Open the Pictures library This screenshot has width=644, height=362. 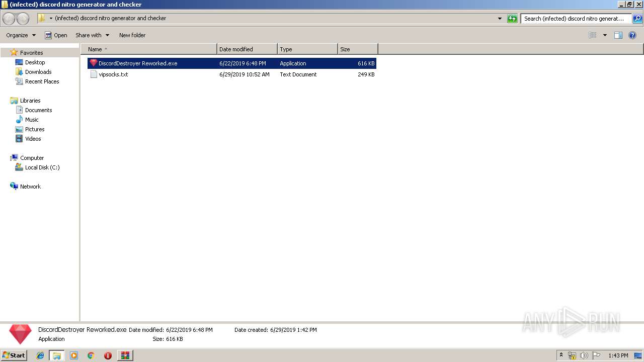point(35,129)
